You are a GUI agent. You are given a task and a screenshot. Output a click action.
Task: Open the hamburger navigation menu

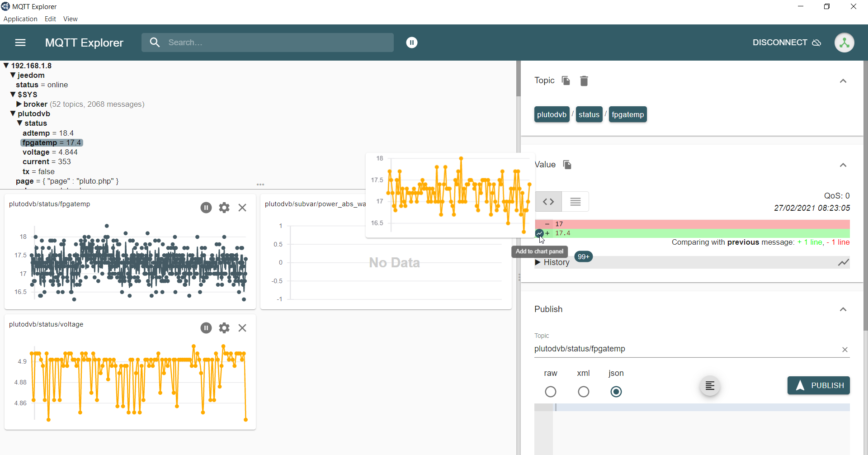pyautogui.click(x=20, y=43)
